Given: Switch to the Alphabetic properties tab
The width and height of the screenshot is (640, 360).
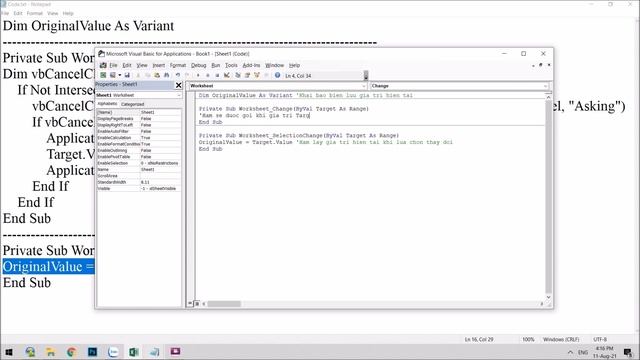Looking at the screenshot, I should pos(108,104).
